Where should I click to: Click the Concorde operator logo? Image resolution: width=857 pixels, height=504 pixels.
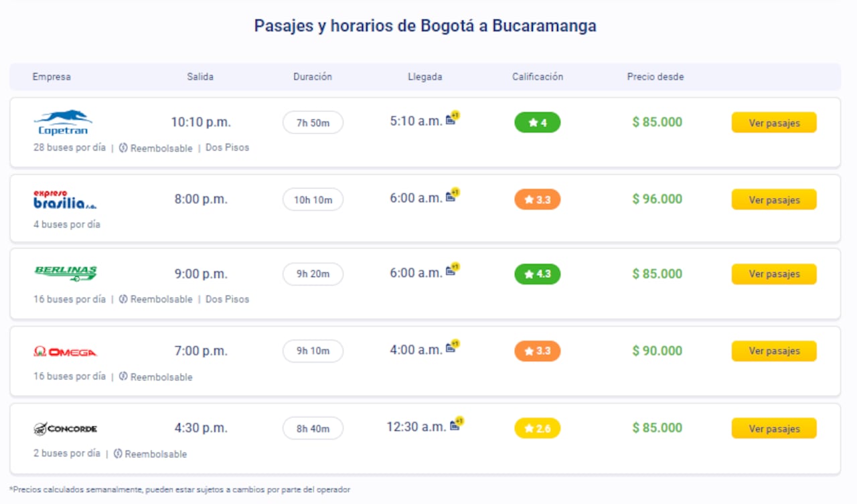(66, 428)
